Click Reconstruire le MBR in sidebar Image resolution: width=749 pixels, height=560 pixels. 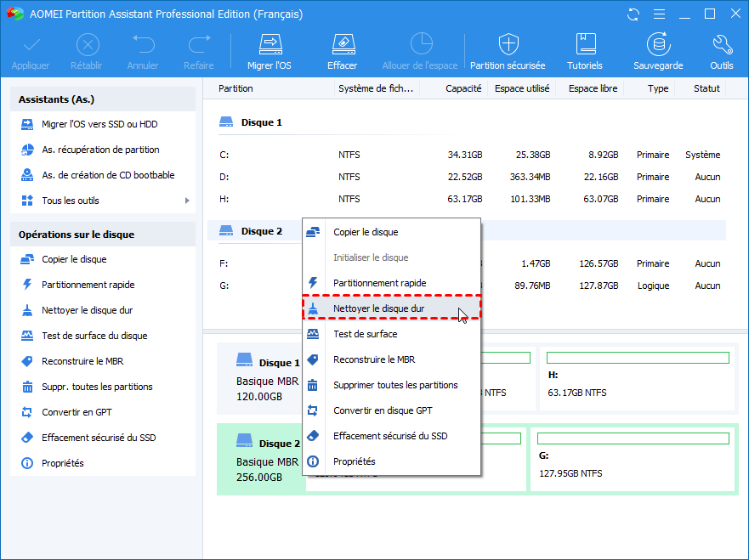[82, 361]
